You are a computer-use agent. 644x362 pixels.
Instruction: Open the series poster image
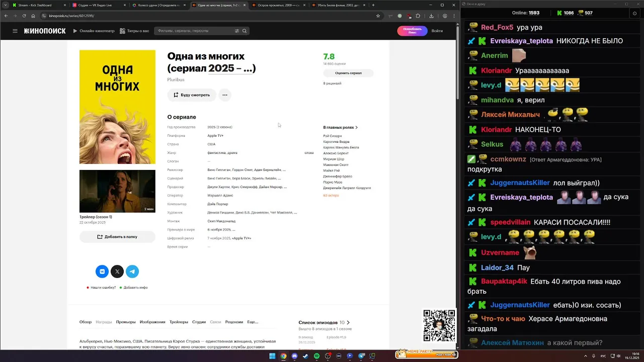[117, 107]
